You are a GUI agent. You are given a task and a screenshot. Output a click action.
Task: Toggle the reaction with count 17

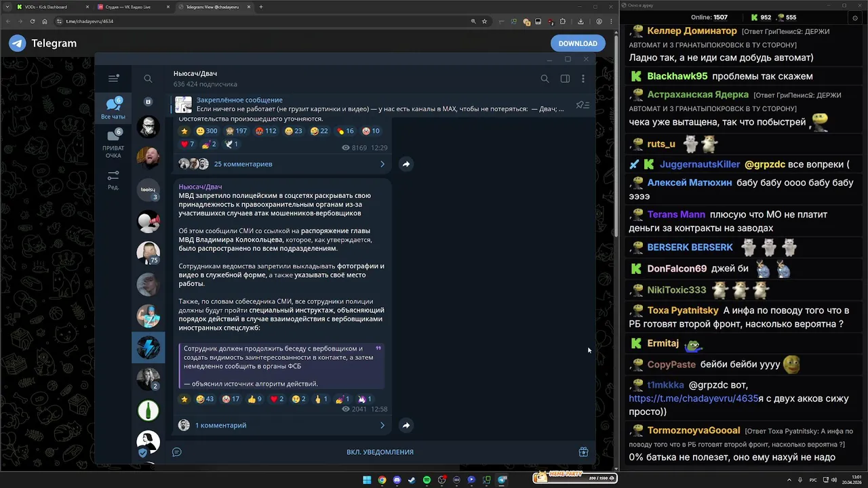point(231,399)
